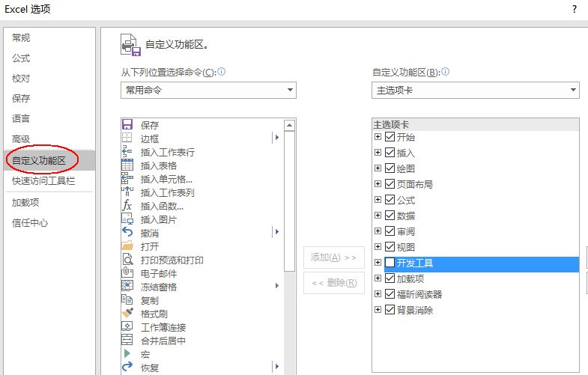Screen dimensions: 588x375
Task: Select the fx 插入函数 icon
Action: [x=127, y=205]
